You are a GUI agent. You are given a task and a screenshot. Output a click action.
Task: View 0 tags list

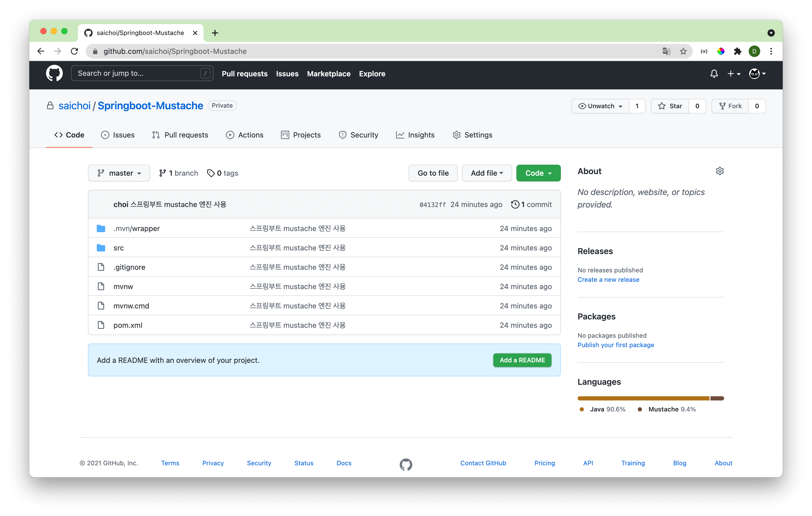(223, 173)
